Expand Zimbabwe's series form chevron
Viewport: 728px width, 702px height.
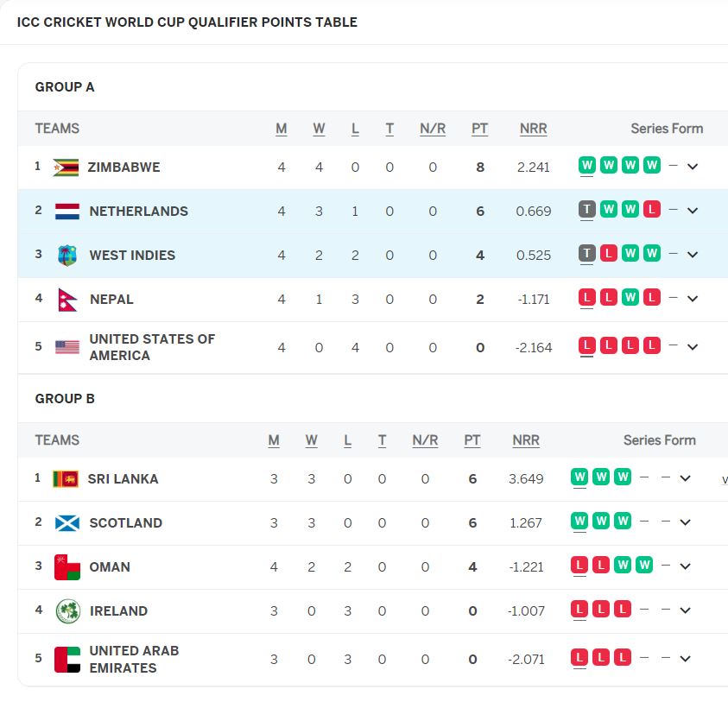click(693, 167)
